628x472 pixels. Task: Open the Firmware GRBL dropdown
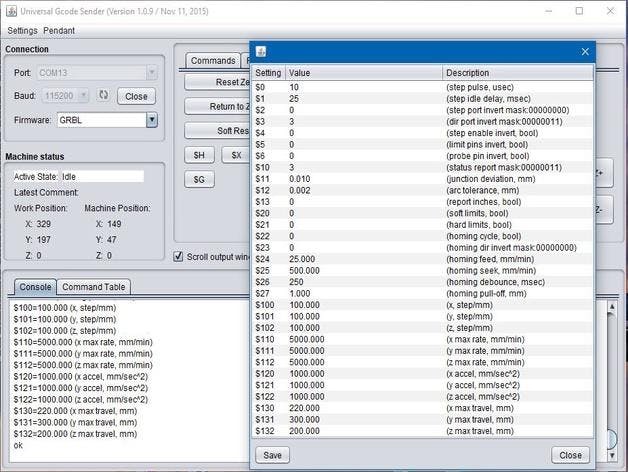click(x=152, y=120)
